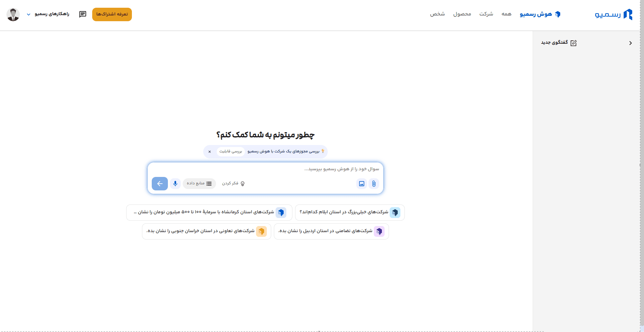Select the همه tab
The image size is (644, 332).
pyautogui.click(x=506, y=14)
